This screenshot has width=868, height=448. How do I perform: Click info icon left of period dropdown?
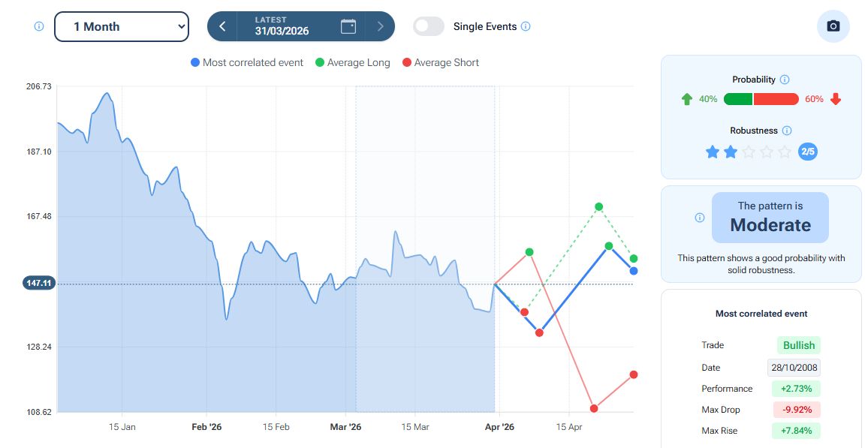pyautogui.click(x=39, y=26)
